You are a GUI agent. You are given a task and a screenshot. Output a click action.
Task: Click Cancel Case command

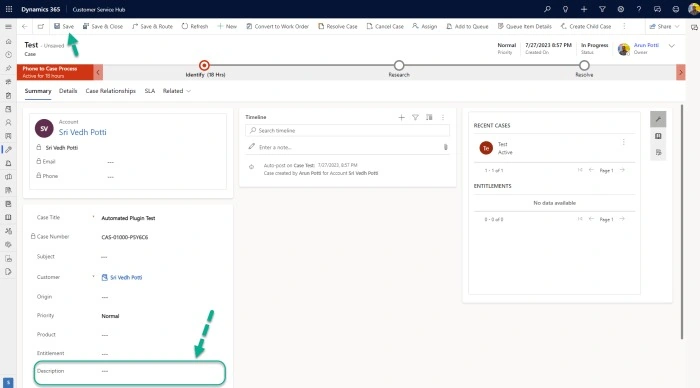click(385, 26)
